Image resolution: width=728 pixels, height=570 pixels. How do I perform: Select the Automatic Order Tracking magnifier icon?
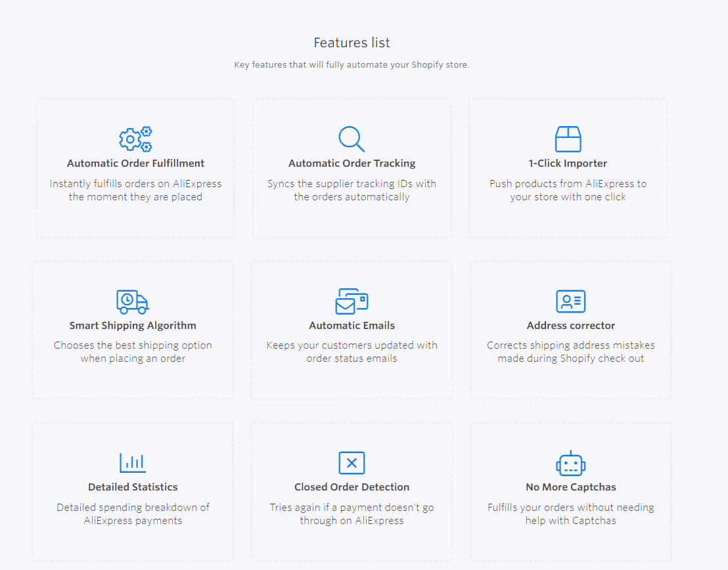click(x=352, y=139)
